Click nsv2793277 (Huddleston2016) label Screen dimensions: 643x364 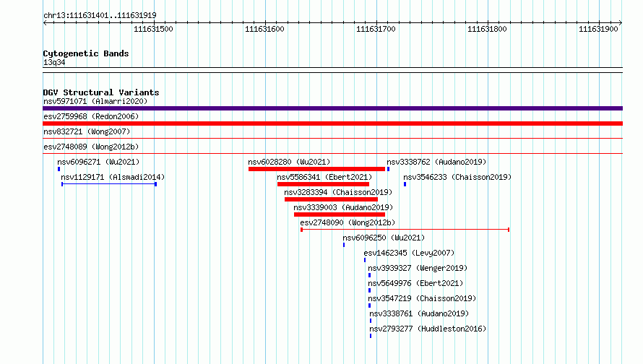coord(428,329)
